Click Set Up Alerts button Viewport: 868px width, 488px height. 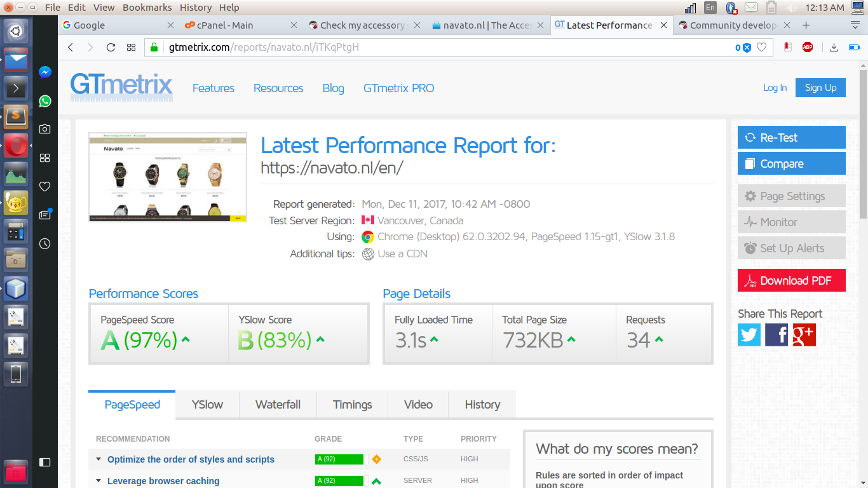pyautogui.click(x=792, y=248)
